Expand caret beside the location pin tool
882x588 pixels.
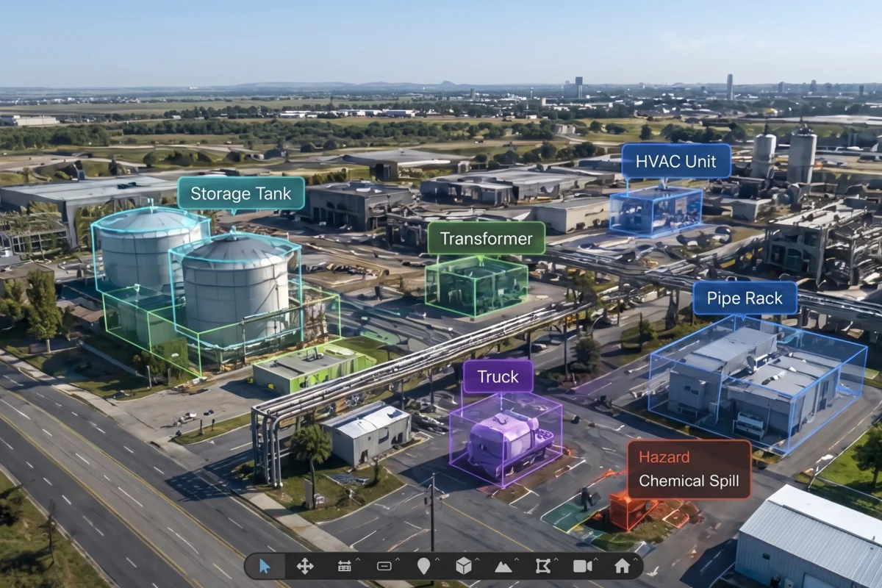pyautogui.click(x=437, y=560)
